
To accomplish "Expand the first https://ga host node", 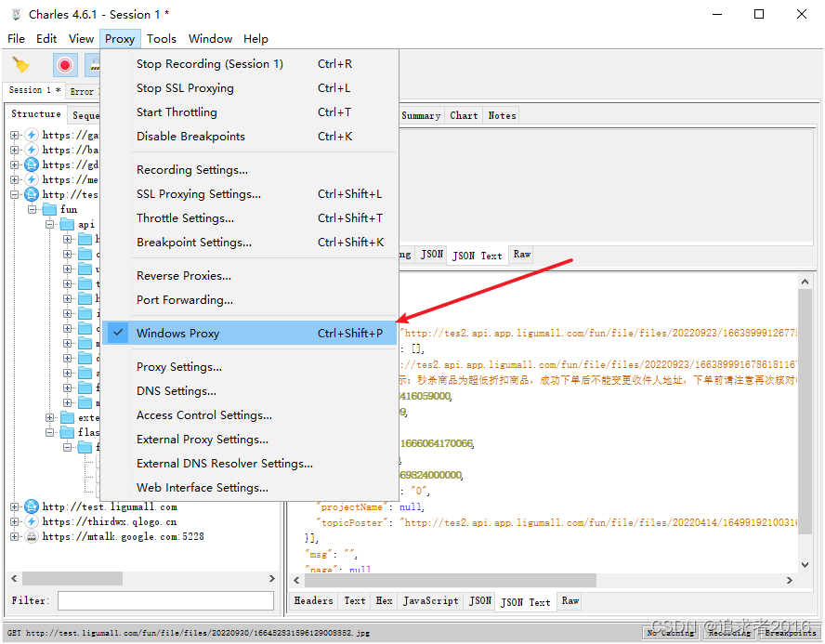I will tap(14, 136).
